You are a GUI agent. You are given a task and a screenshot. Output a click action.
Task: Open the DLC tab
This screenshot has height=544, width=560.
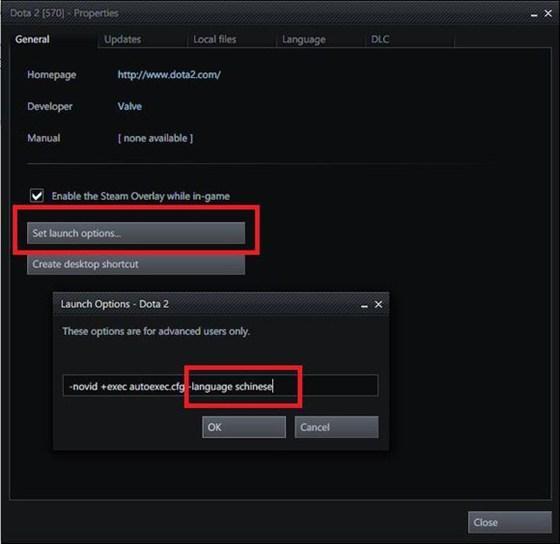pos(380,39)
